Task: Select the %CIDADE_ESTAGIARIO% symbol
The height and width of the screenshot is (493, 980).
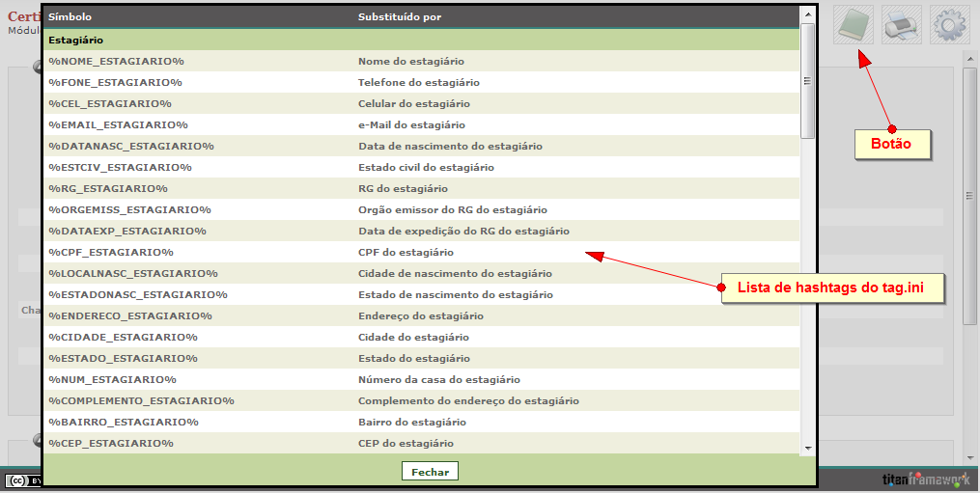Action: point(124,338)
